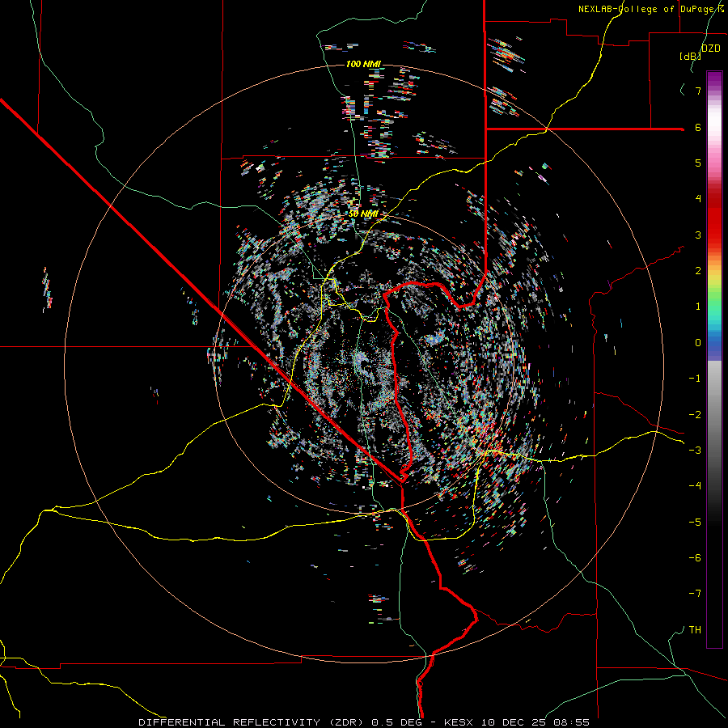Click the 4 value on the color scale
Viewport: 728px width, 728px height.
[698, 199]
